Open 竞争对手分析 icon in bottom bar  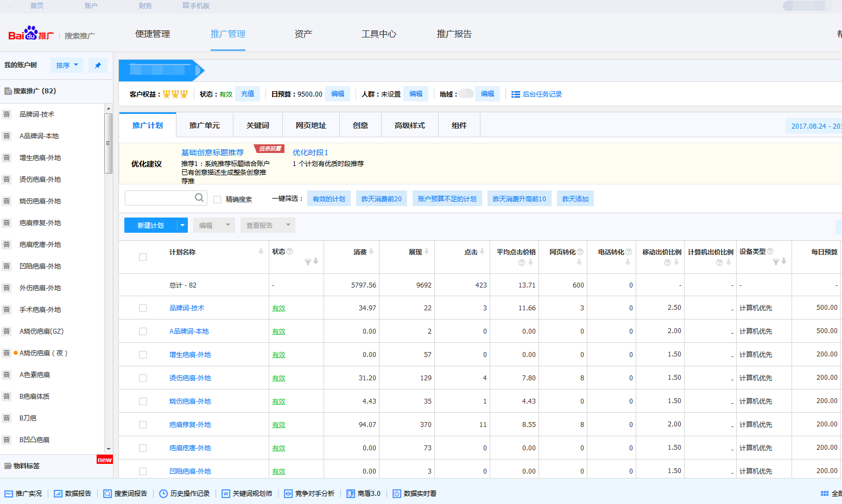(288, 494)
